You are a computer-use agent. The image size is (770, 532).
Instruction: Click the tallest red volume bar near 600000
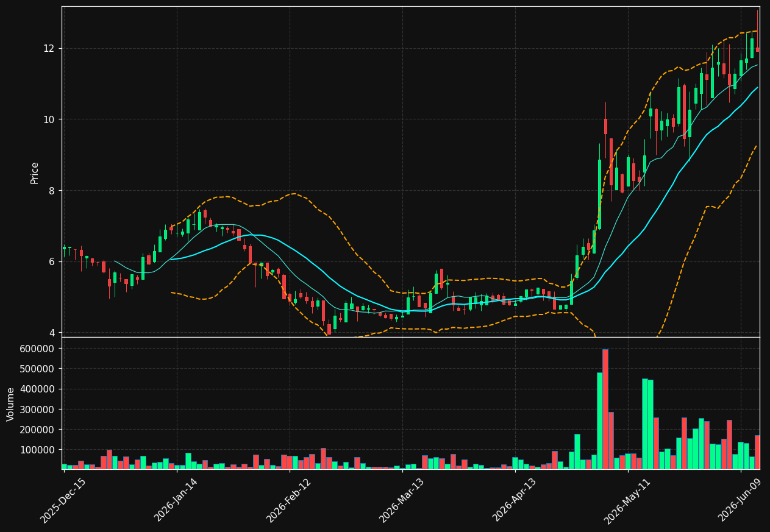pyautogui.click(x=605, y=409)
